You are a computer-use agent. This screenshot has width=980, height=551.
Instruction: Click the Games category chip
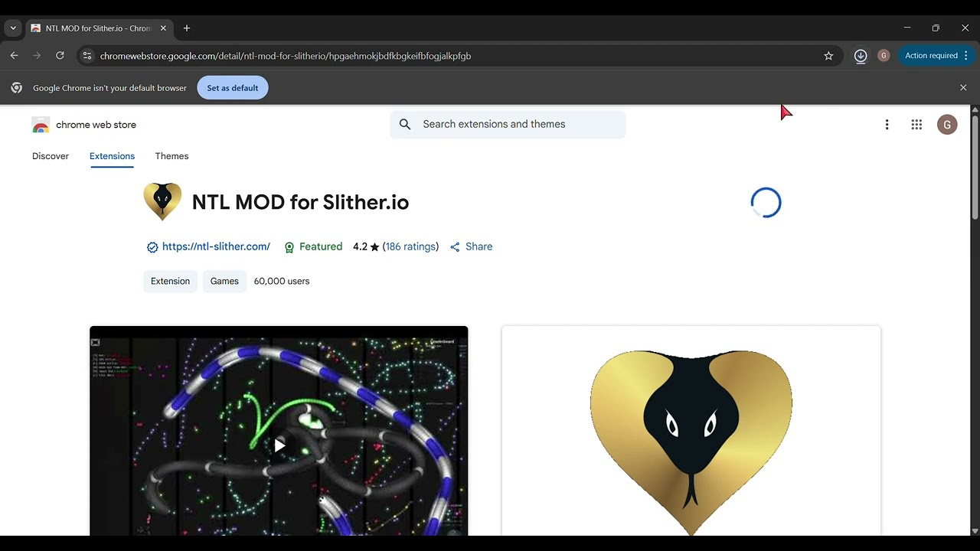click(224, 281)
